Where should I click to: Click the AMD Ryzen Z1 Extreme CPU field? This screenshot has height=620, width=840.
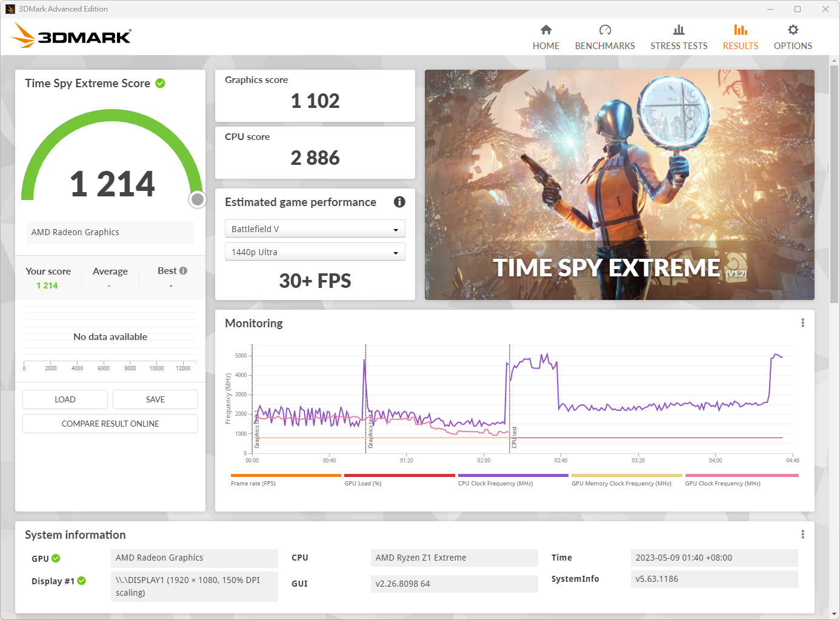click(455, 558)
